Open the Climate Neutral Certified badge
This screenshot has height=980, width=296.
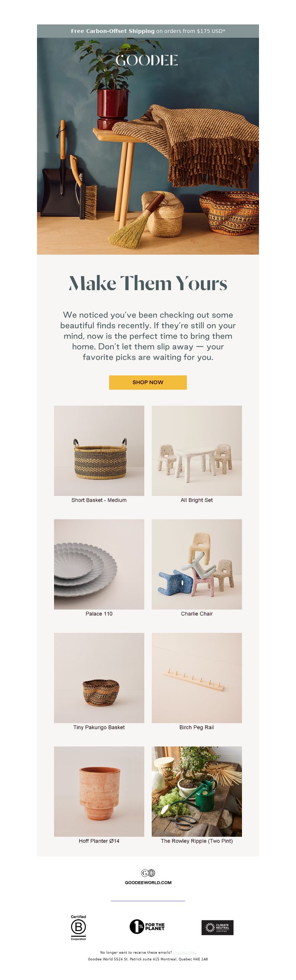217,927
